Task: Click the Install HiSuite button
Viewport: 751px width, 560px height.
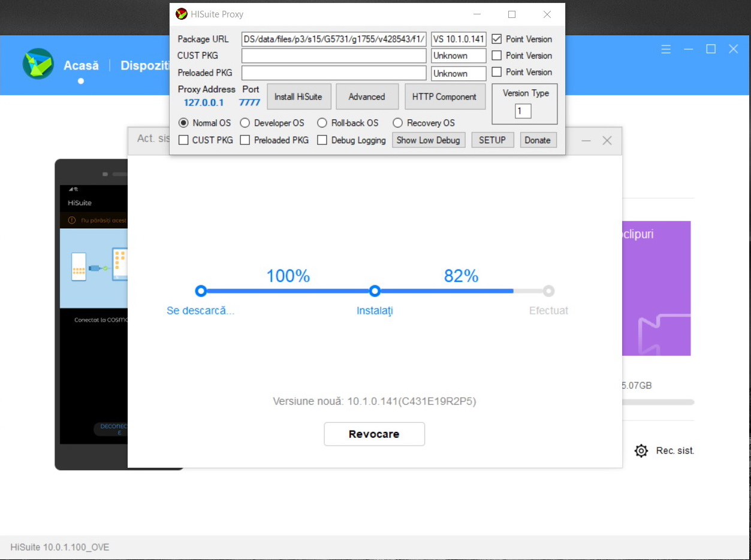Action: 298,96
